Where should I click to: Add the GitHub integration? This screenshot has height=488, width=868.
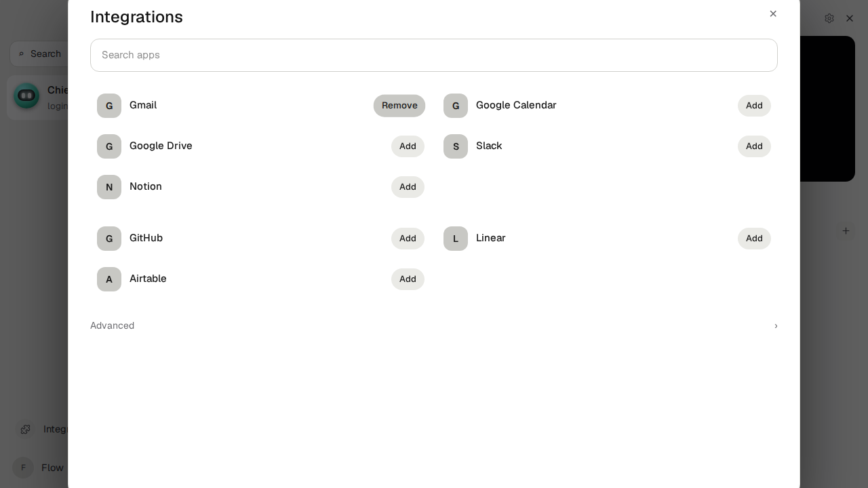(408, 239)
